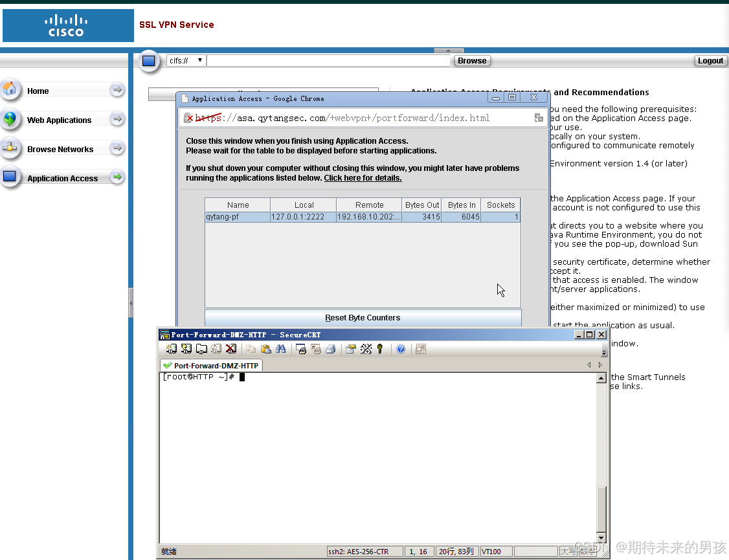The height and width of the screenshot is (560, 729).
Task: Click the SecureCRT vertical scrollbar thumb
Action: click(601, 510)
